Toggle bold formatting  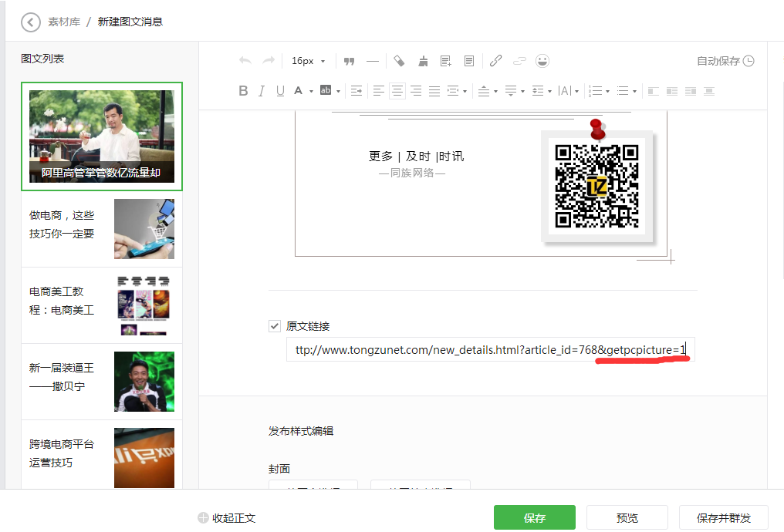pos(243,91)
